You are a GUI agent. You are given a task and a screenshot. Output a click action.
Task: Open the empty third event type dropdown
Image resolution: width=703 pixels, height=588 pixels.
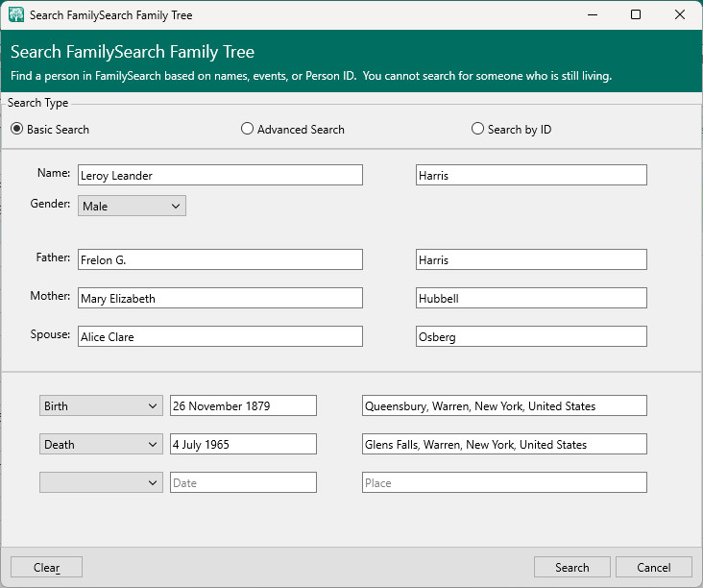pos(101,482)
